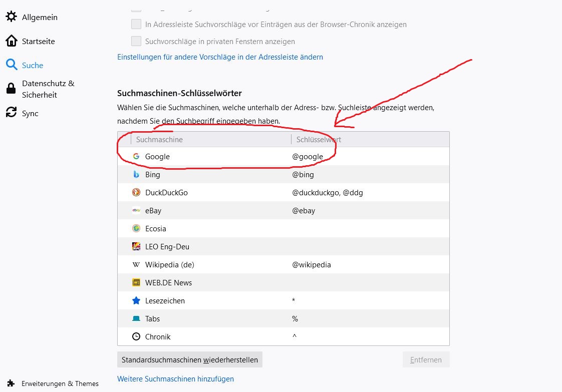Screen dimensions: 562x392
Task: Toggle search suggestions before browser history checkbox
Action: click(136, 24)
